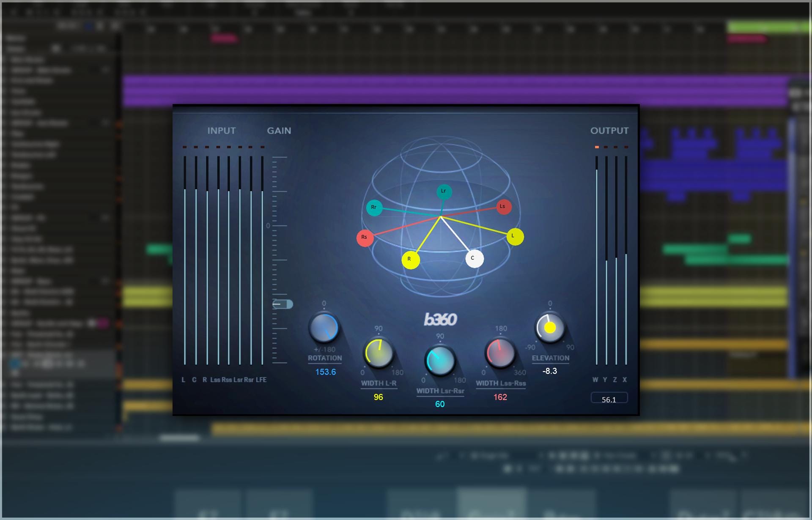This screenshot has width=812, height=520.
Task: Click the Rotation value 153.6
Action: [x=325, y=372]
